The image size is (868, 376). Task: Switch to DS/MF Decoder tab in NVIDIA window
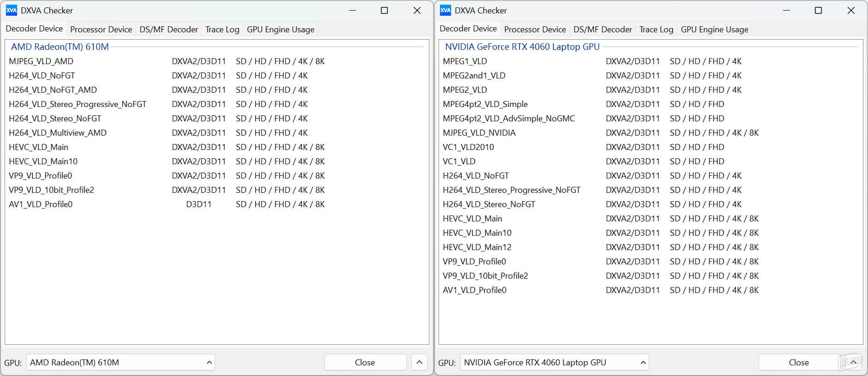click(x=603, y=29)
